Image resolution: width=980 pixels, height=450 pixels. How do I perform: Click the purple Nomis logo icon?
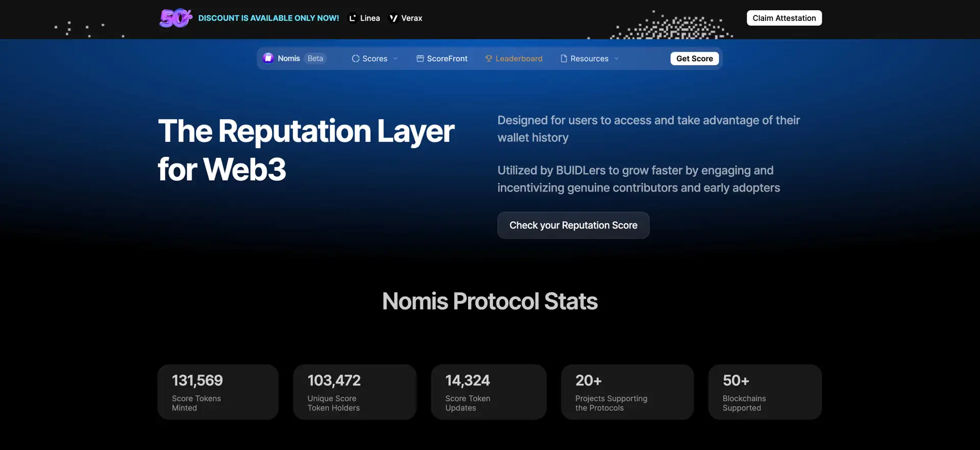tap(268, 58)
